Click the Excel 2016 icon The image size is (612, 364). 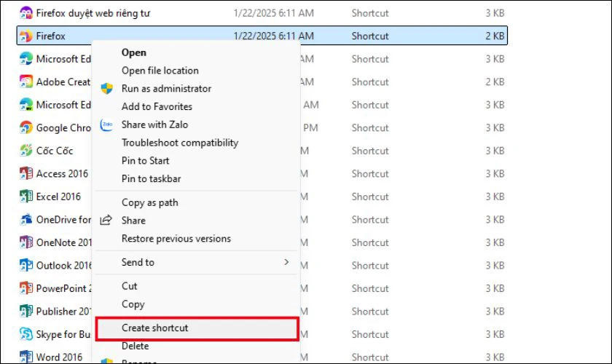26,197
